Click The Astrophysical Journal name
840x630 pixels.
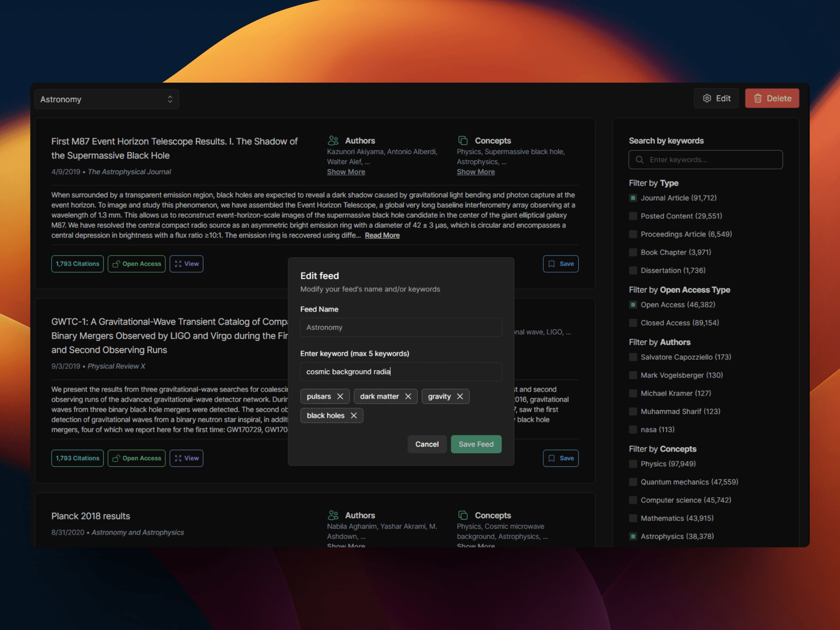coord(129,172)
